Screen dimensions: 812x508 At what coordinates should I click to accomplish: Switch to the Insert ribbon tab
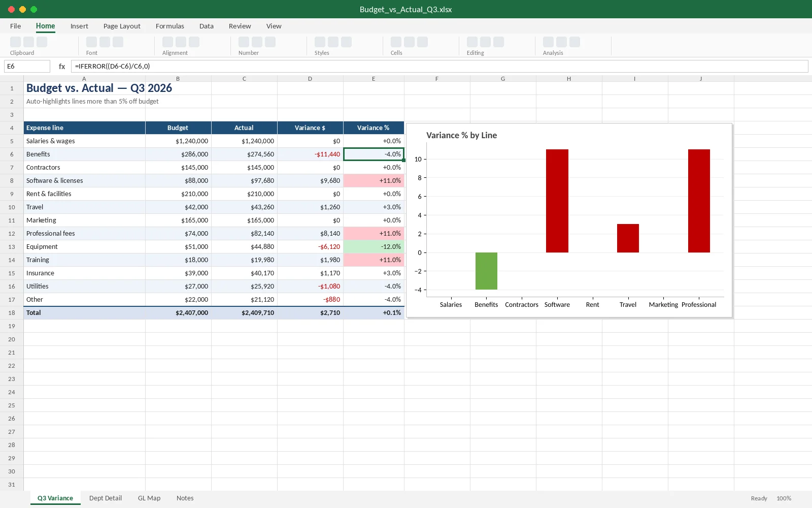79,26
